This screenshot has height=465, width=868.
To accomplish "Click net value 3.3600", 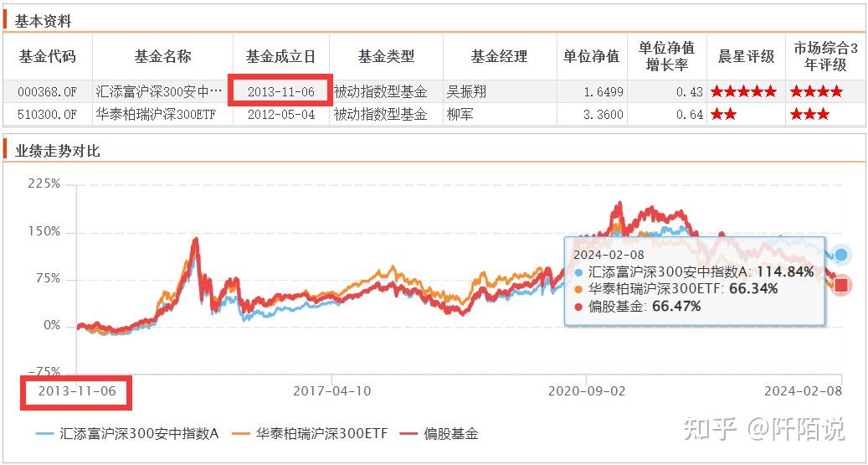I will [x=603, y=115].
